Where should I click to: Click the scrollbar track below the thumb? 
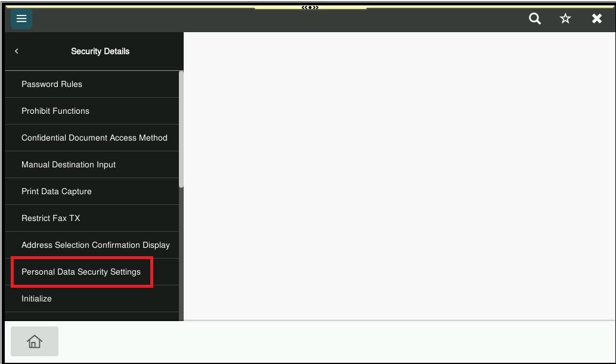click(181, 256)
